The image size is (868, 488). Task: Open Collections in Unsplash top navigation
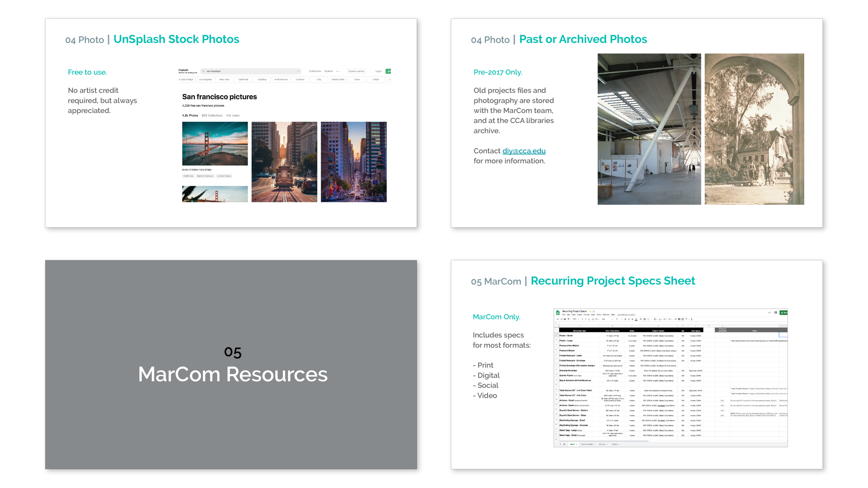click(315, 71)
